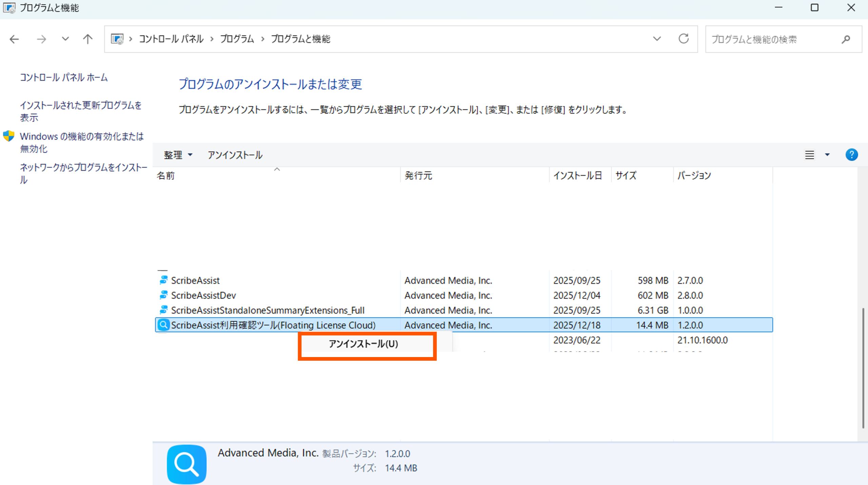Expand the view options arrow
Image resolution: width=868 pixels, height=485 pixels.
(827, 155)
